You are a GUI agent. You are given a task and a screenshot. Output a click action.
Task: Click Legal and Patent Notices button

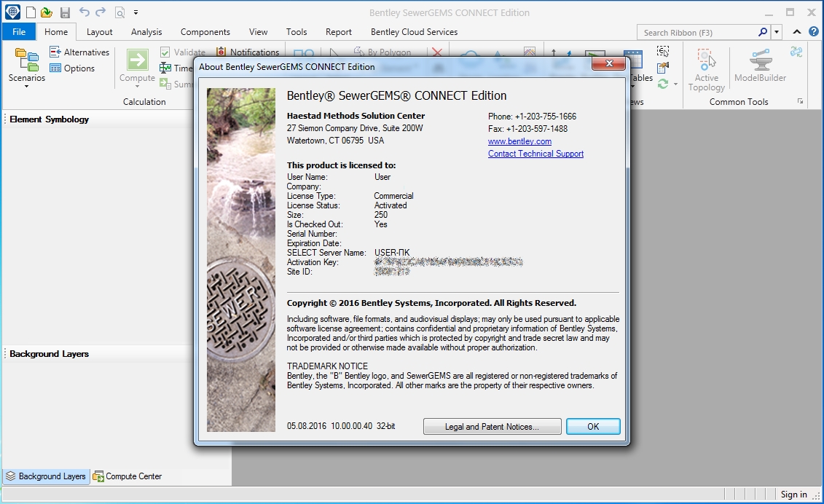pos(492,426)
